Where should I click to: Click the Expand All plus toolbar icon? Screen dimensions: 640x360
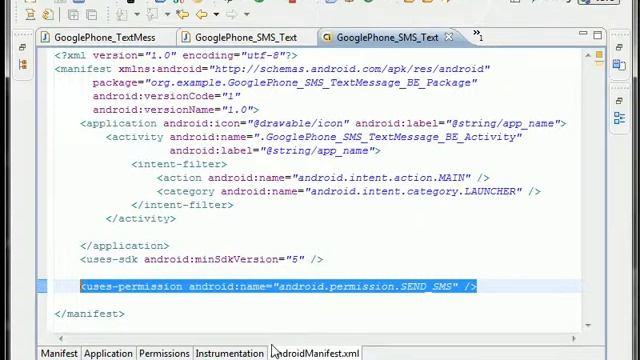tap(73, 15)
